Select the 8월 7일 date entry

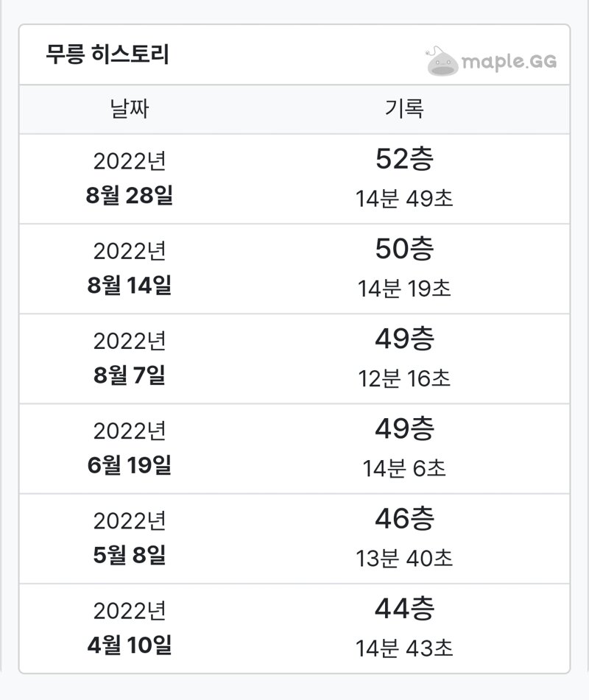[130, 375]
